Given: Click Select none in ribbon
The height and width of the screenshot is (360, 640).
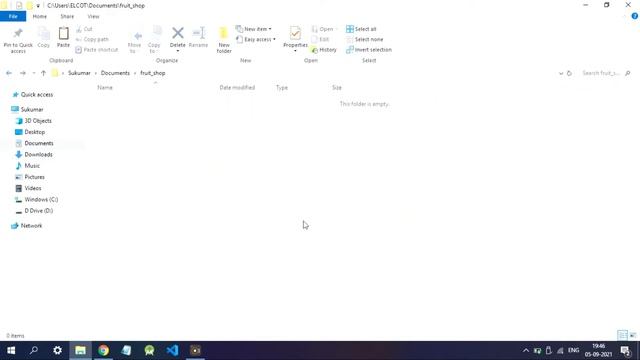Looking at the screenshot, I should pyautogui.click(x=364, y=39).
